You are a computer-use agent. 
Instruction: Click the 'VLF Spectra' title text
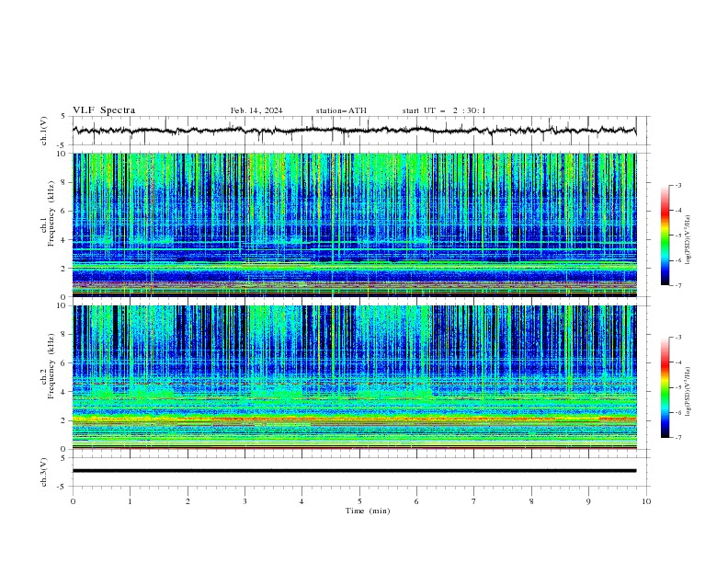104,110
